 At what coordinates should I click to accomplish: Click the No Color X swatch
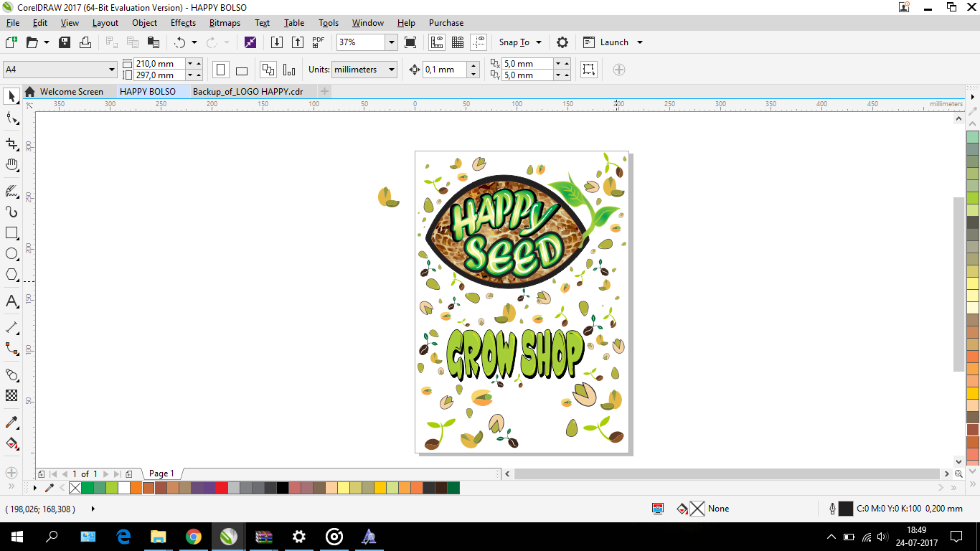coord(75,488)
